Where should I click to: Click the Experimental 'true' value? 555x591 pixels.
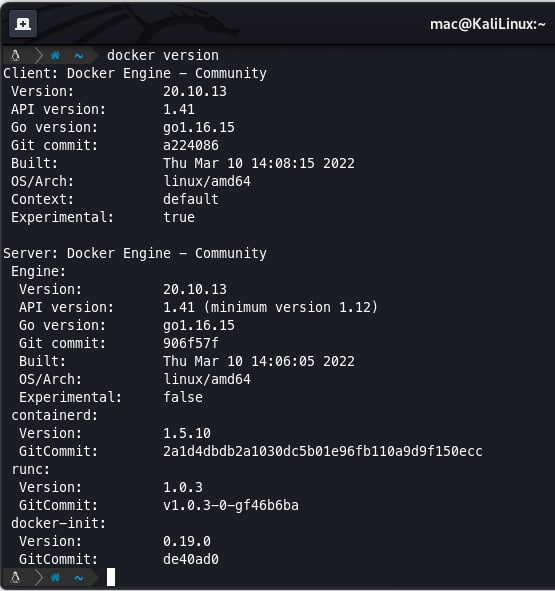pyautogui.click(x=179, y=217)
